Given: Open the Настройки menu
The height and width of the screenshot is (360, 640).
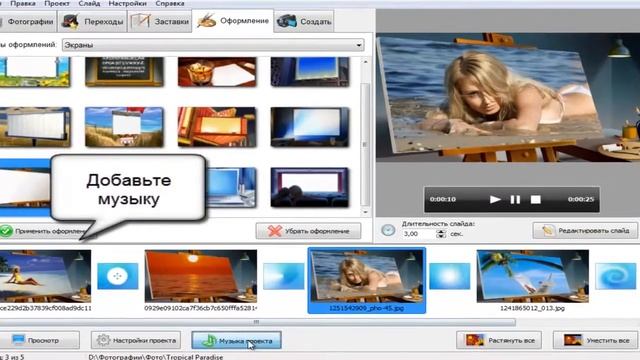Looking at the screenshot, I should tap(127, 3).
